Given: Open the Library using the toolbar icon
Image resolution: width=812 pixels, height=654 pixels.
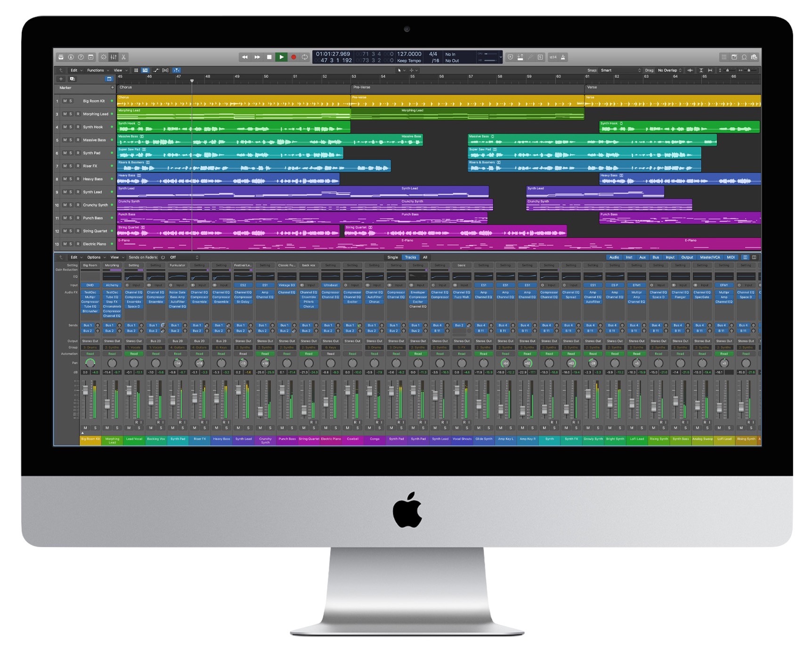Looking at the screenshot, I should (x=61, y=57).
